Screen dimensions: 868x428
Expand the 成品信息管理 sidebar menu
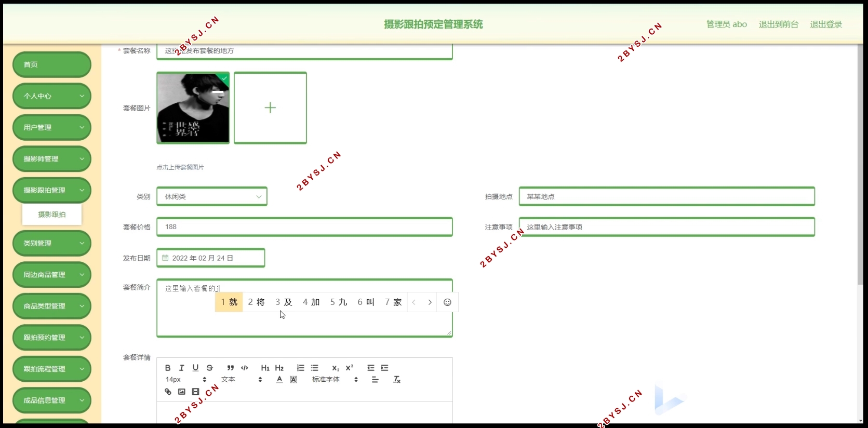(51, 400)
